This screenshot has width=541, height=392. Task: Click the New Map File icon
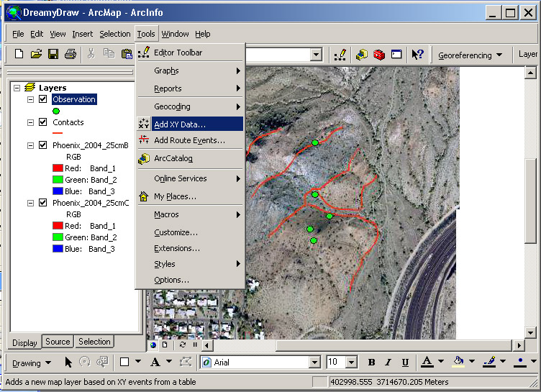[x=19, y=54]
